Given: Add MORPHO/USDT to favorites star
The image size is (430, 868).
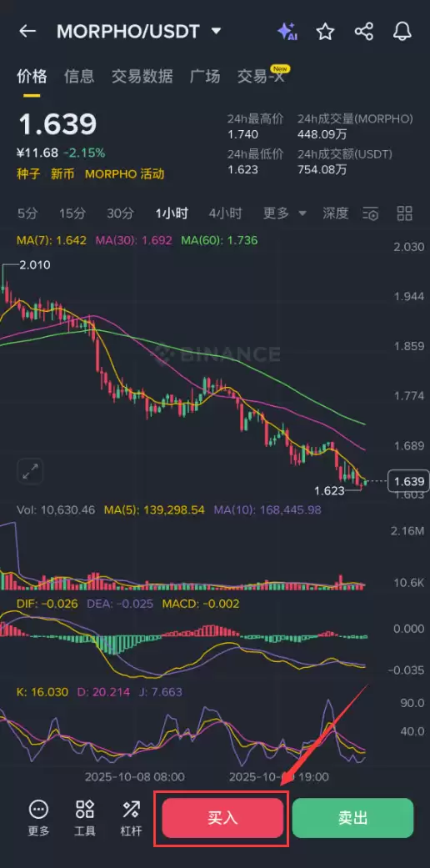Looking at the screenshot, I should 325,32.
